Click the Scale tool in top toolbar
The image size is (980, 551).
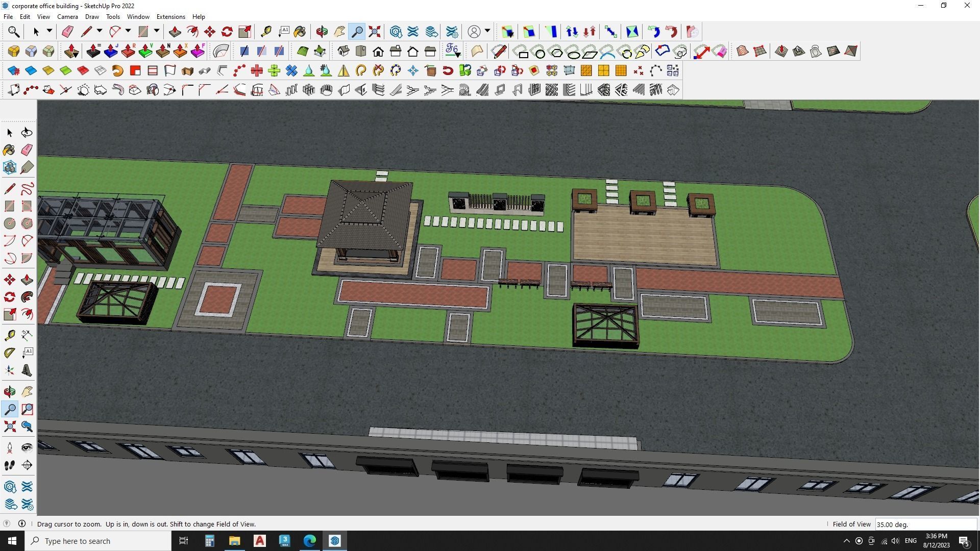pyautogui.click(x=244, y=32)
